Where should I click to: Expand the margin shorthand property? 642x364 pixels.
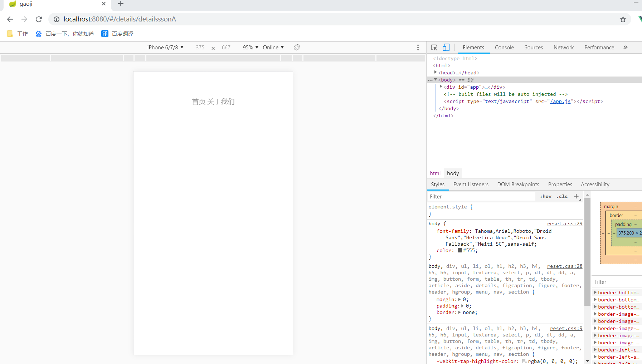(x=459, y=300)
